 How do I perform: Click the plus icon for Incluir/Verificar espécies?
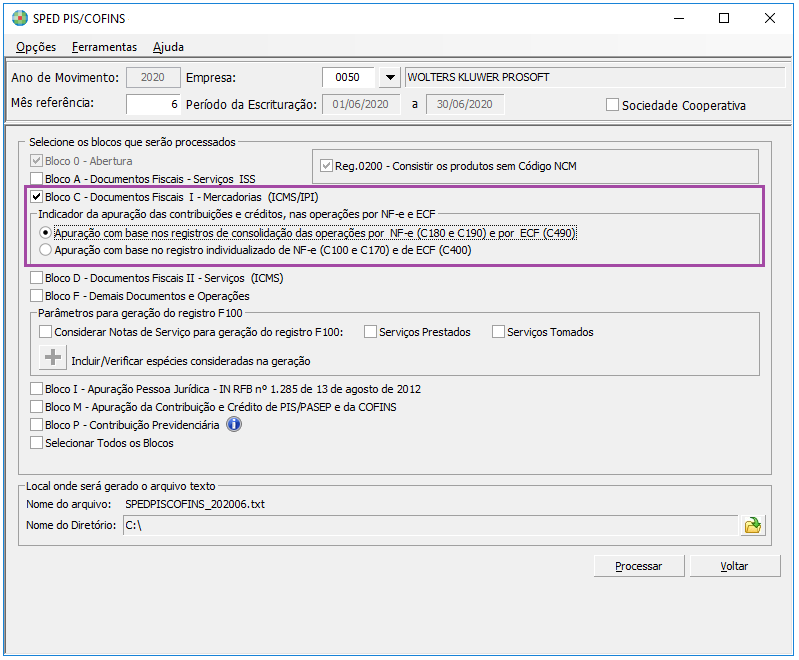pos(52,359)
